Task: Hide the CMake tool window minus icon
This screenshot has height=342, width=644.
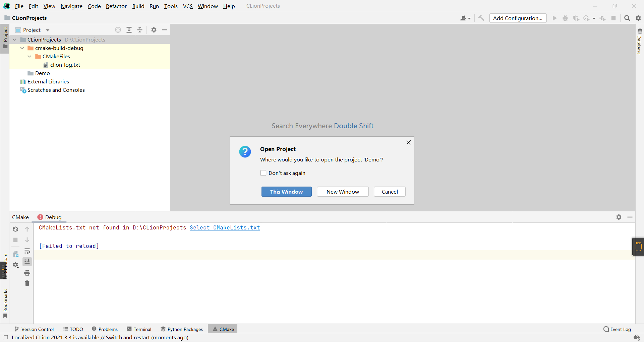Action: tap(630, 217)
